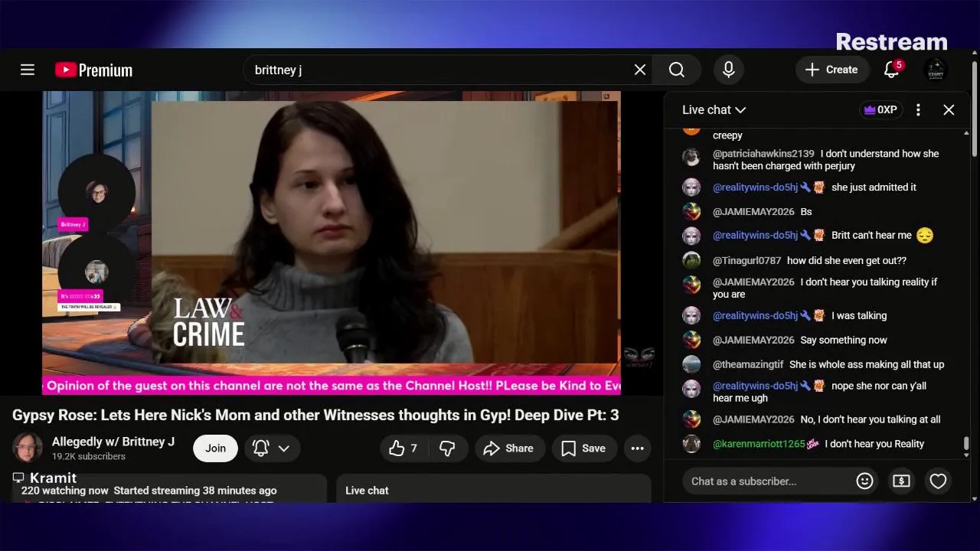Viewport: 980px width, 551px height.
Task: Click 'Britt can't hear me' message
Action: pyautogui.click(x=871, y=236)
